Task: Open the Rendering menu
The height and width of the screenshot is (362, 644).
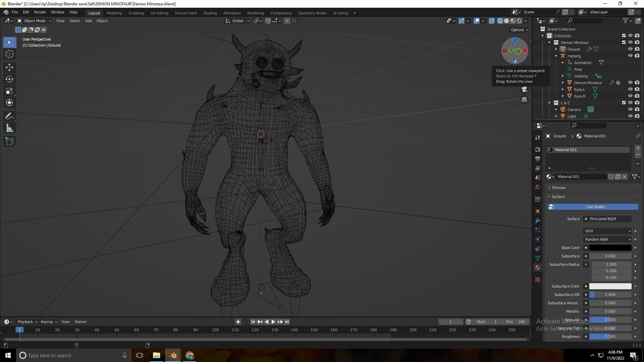Action: click(256, 13)
